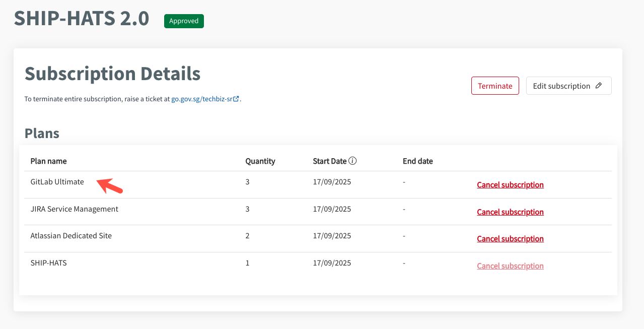Click the info icon beside Start Date
This screenshot has height=329, width=644.
352,161
